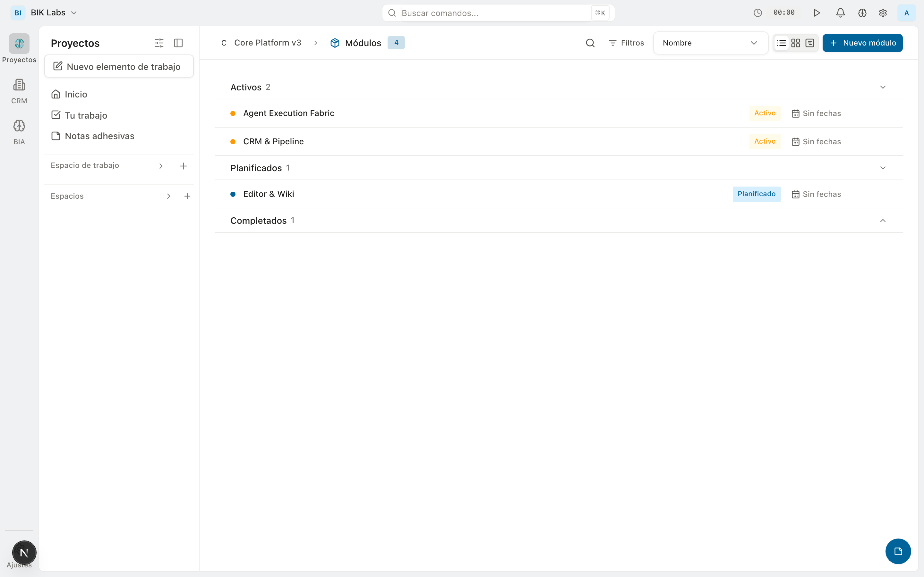The width and height of the screenshot is (924, 577).
Task: Open the projects display options sliders icon
Action: click(x=159, y=43)
